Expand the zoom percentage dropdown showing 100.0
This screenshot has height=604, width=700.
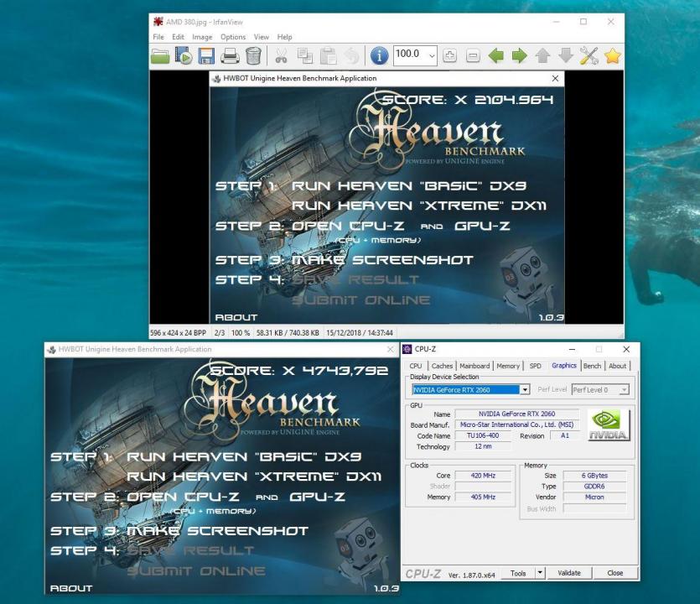tap(432, 55)
